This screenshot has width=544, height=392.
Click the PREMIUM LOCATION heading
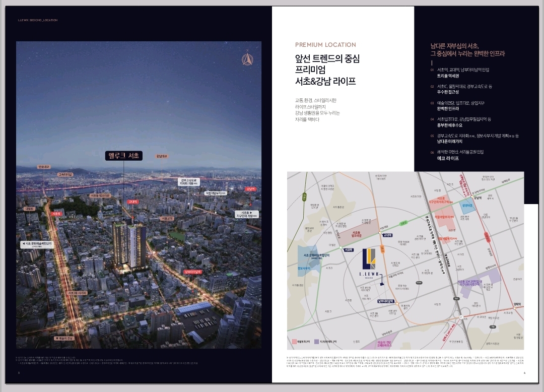tap(325, 45)
